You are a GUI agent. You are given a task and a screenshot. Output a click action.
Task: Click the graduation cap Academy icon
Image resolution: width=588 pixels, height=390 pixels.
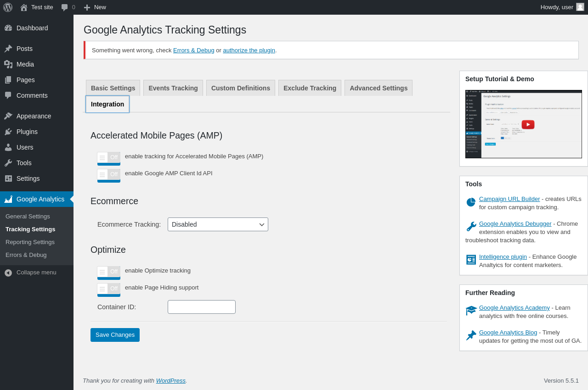click(x=471, y=311)
